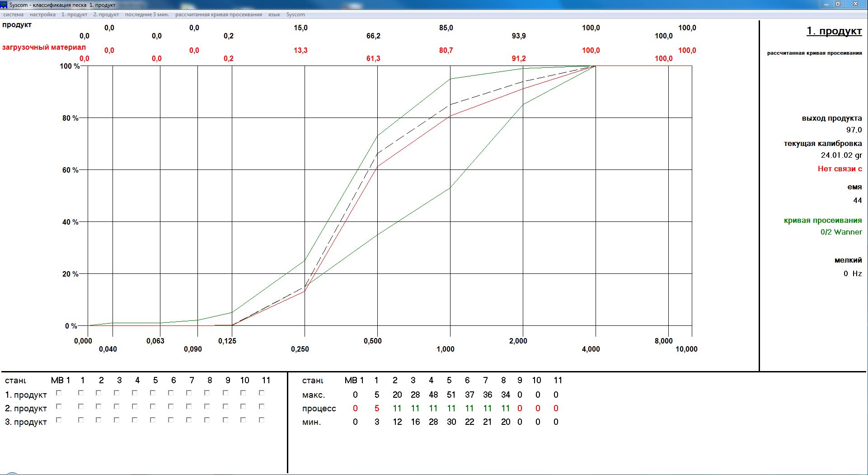This screenshot has width=868, height=475.
Task: Enable station 5 checkbox for 2. продукт
Action: click(152, 406)
